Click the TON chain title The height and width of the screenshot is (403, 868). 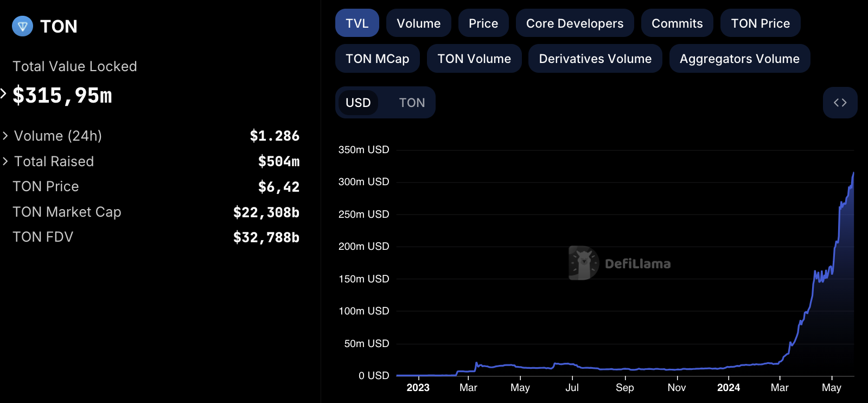point(59,26)
